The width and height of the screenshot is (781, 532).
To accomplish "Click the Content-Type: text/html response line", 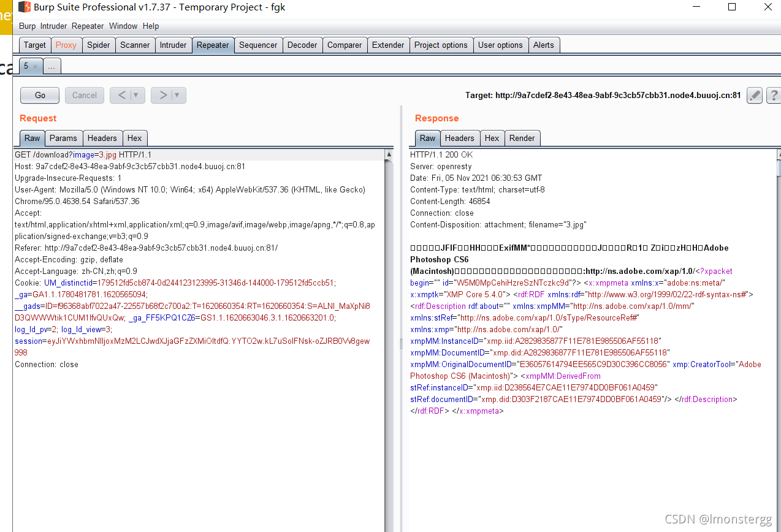I will pos(478,189).
